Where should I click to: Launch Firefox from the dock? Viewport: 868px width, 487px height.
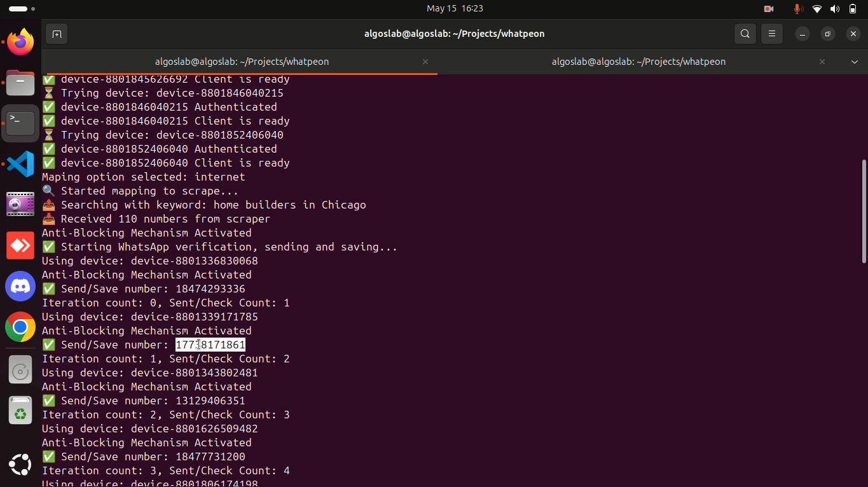click(20, 43)
